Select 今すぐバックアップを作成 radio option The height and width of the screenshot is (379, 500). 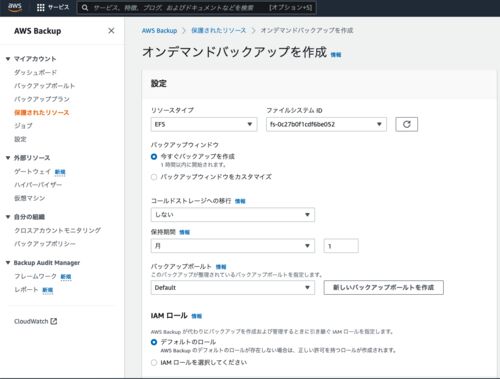point(154,156)
